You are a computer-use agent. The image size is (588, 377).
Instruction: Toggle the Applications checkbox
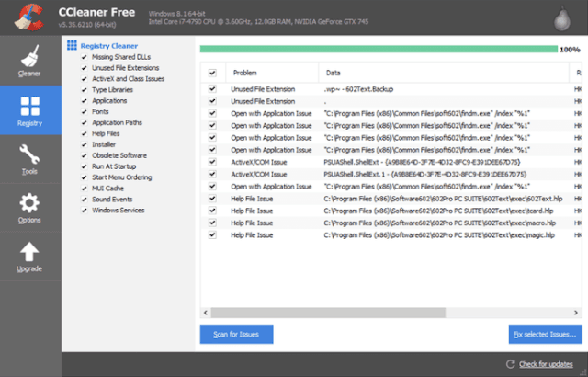(x=84, y=101)
